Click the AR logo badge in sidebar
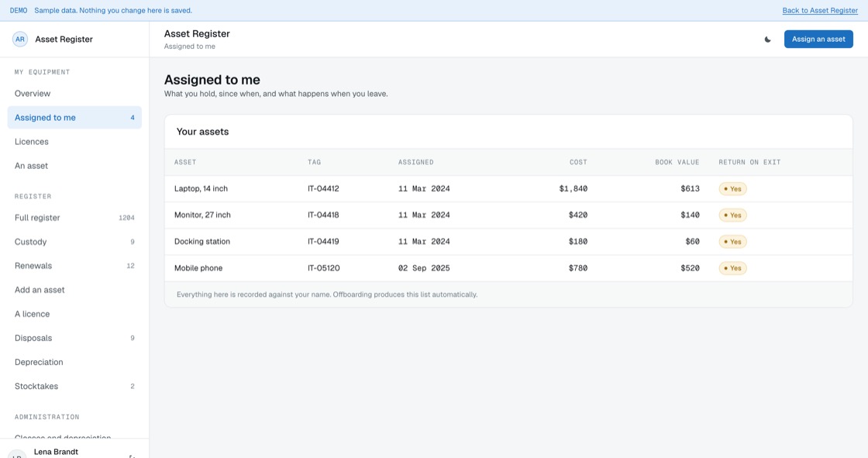Image resolution: width=868 pixels, height=458 pixels. (20, 40)
